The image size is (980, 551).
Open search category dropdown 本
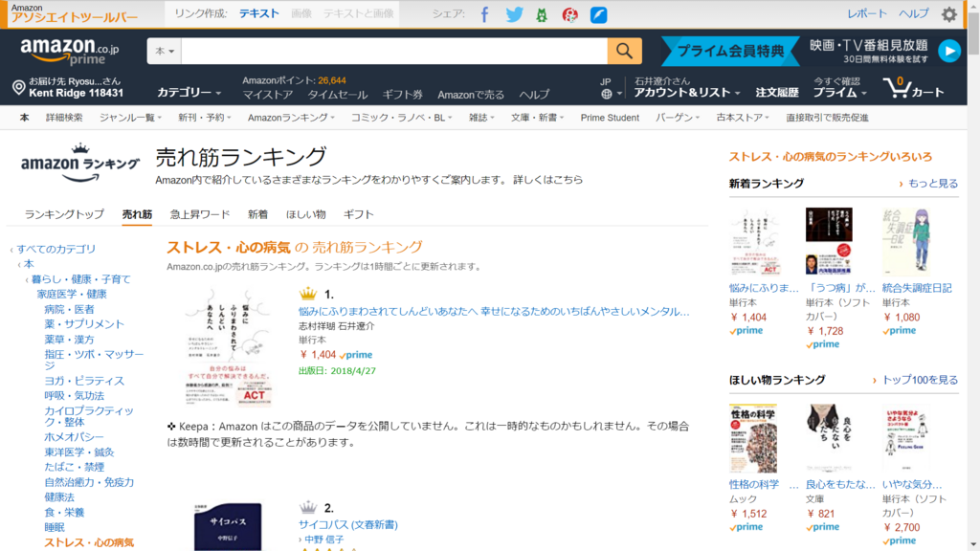pyautogui.click(x=165, y=51)
